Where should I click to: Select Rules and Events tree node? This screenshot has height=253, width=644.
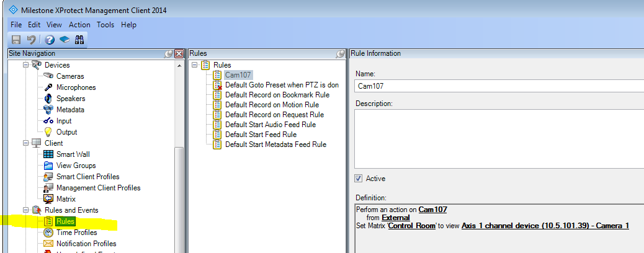[x=71, y=210]
